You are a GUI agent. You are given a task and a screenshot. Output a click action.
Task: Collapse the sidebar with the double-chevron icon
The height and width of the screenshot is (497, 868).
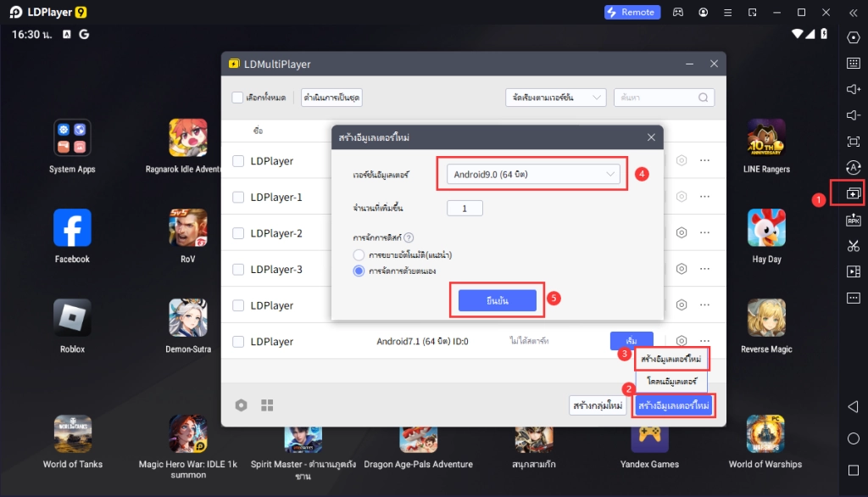(853, 12)
